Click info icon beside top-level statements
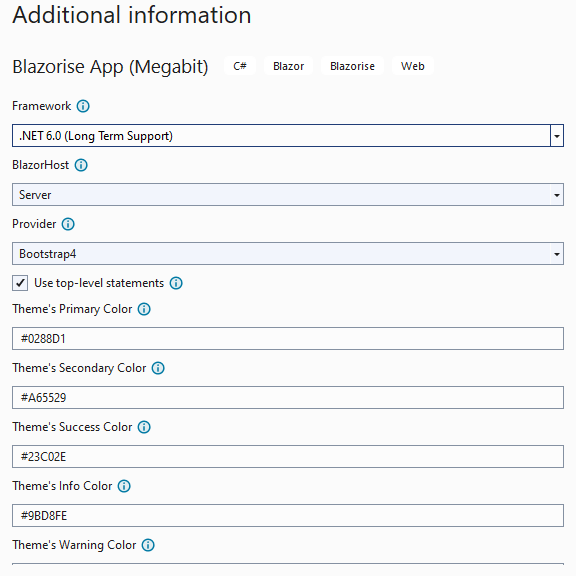This screenshot has height=576, width=576. point(176,283)
